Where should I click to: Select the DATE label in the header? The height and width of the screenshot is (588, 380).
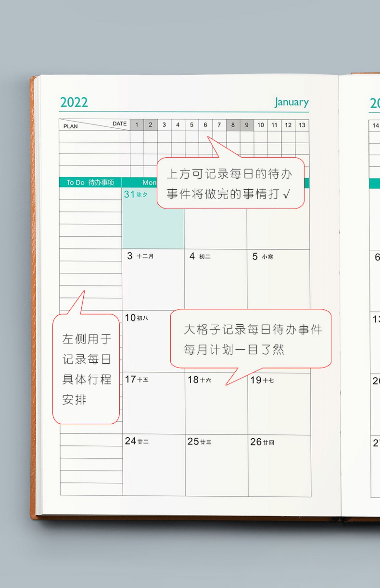[120, 124]
